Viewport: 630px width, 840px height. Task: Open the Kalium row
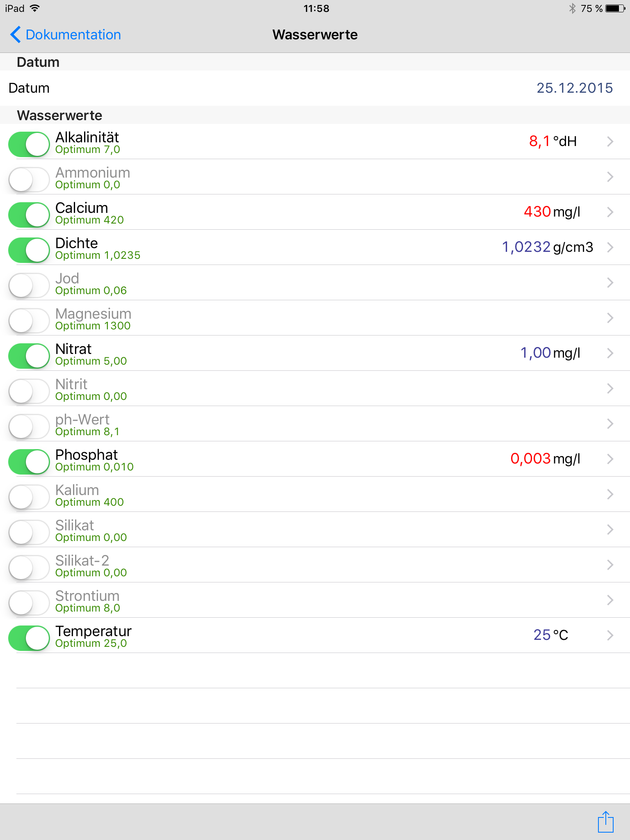pyautogui.click(x=287, y=494)
